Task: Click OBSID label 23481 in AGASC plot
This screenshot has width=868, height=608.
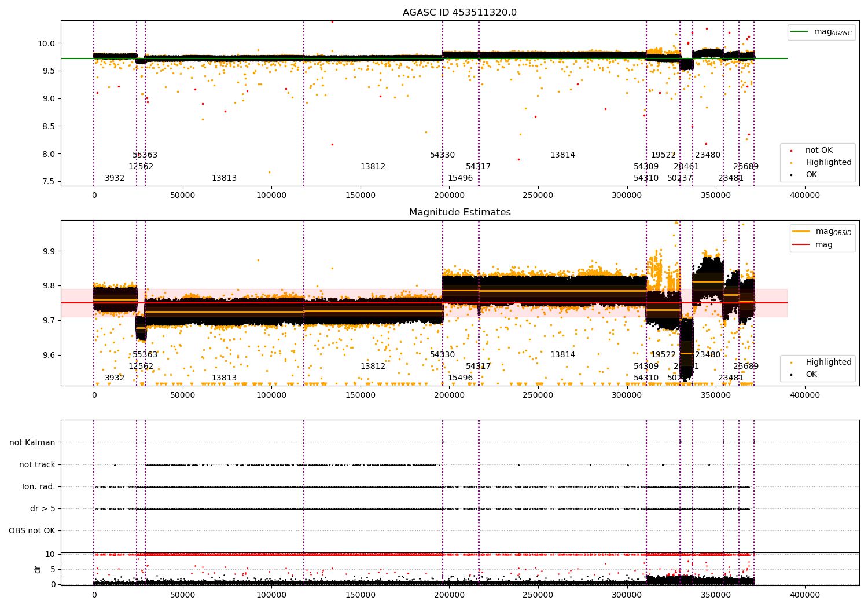Action: coord(731,178)
